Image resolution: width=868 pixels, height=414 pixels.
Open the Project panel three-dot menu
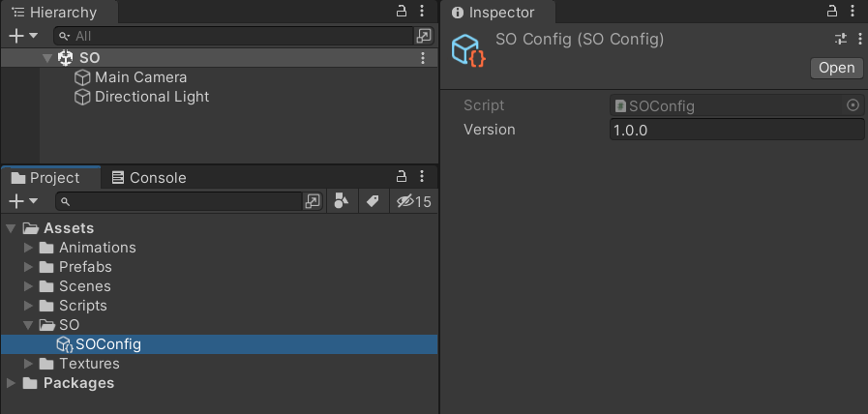422,177
